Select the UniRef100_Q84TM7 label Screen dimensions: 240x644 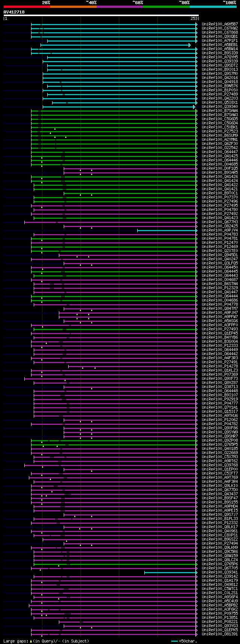220,308
